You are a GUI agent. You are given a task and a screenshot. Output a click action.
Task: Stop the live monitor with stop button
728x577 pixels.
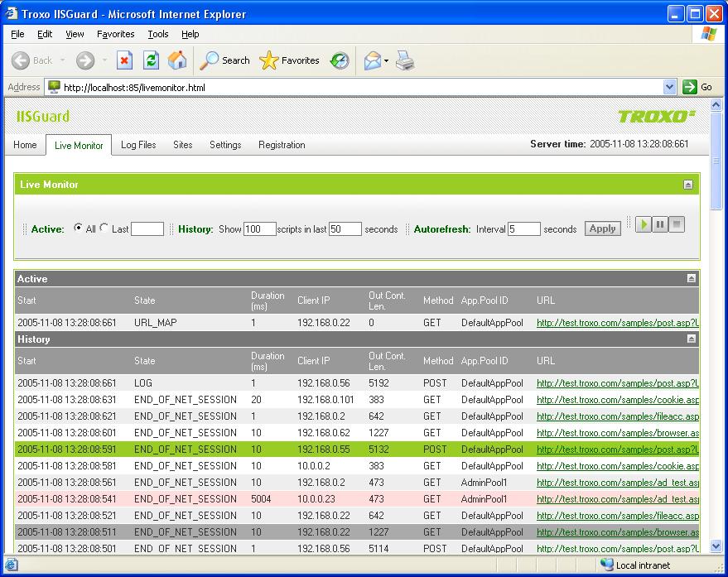(x=677, y=224)
